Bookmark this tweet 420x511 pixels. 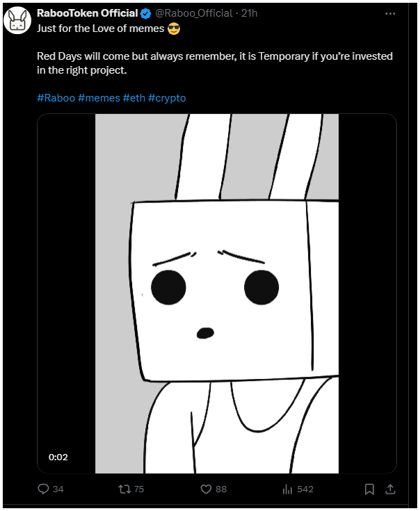click(369, 489)
